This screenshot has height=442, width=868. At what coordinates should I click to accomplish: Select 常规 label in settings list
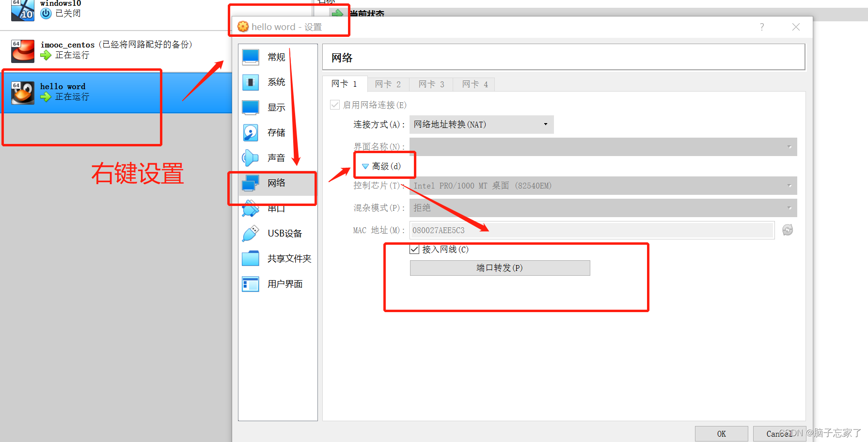point(276,57)
